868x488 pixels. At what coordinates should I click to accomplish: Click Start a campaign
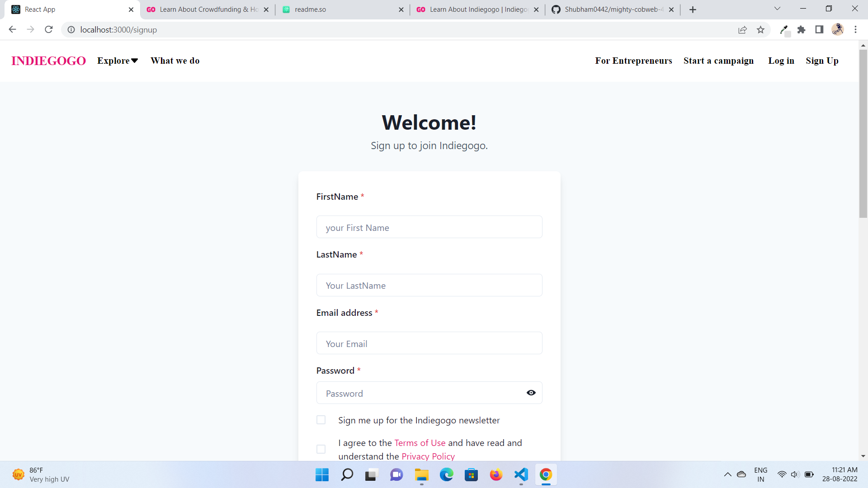(718, 61)
